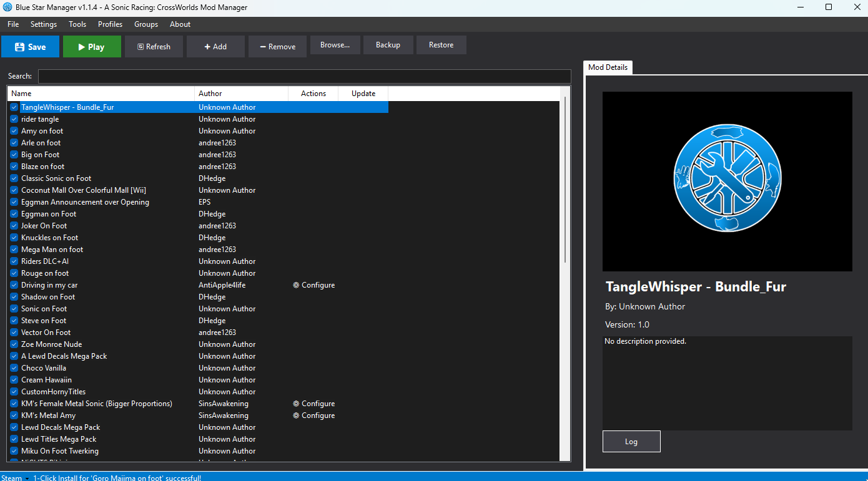Screen dimensions: 868x481
Task: Toggle the Riders DLC+AI checkbox
Action: 14,261
